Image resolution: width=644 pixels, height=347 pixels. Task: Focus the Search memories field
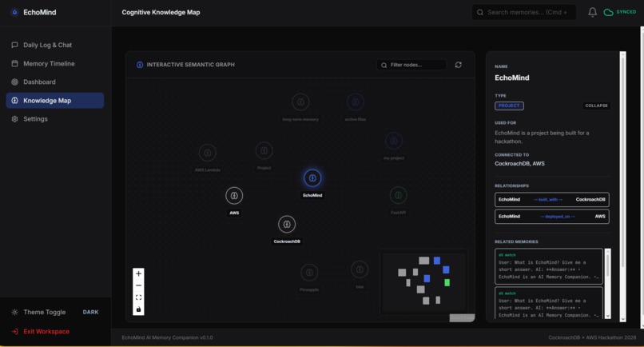(x=523, y=12)
